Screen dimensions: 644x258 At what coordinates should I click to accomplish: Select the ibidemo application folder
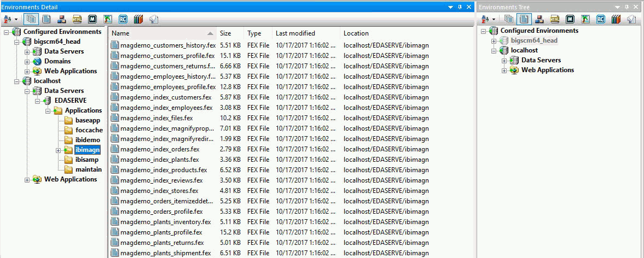88,140
